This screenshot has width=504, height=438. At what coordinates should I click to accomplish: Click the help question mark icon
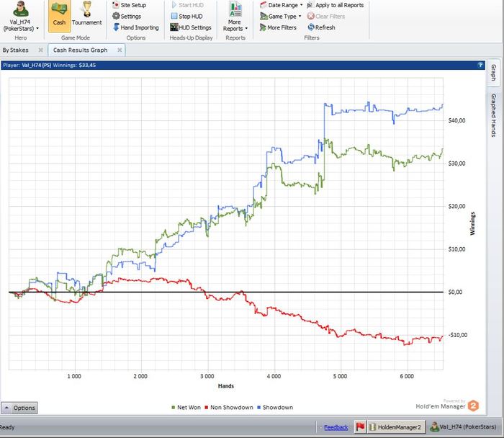pyautogui.click(x=480, y=65)
